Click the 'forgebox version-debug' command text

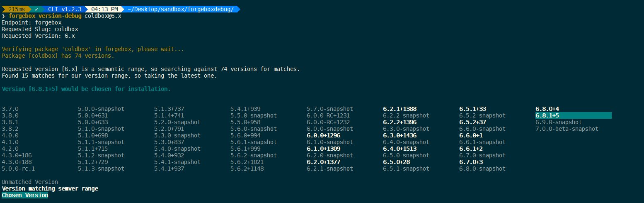pos(45,16)
